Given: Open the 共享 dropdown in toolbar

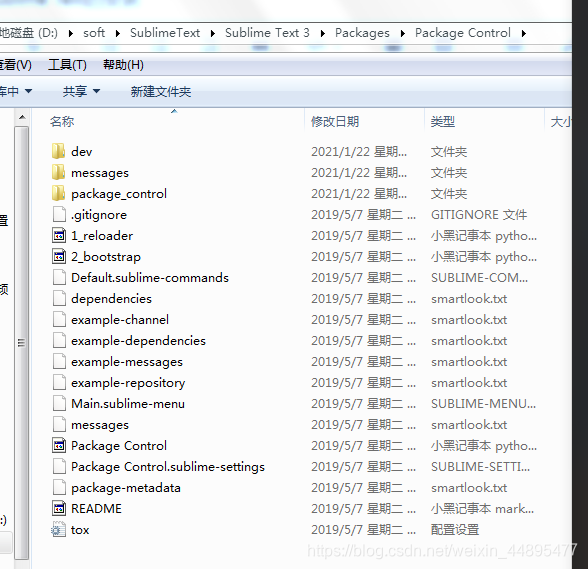Looking at the screenshot, I should (x=81, y=91).
